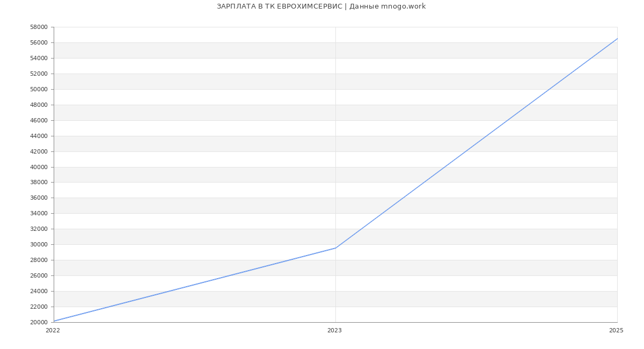Viewport: 644px width, 349px height.
Task: Click the 52000 y-axis label
Action: (38, 74)
